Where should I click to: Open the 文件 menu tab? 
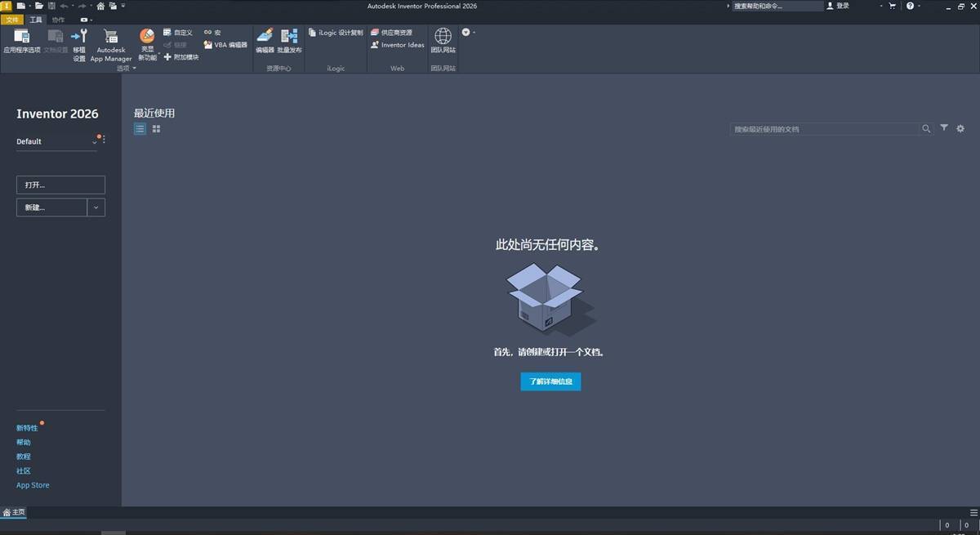pyautogui.click(x=12, y=20)
